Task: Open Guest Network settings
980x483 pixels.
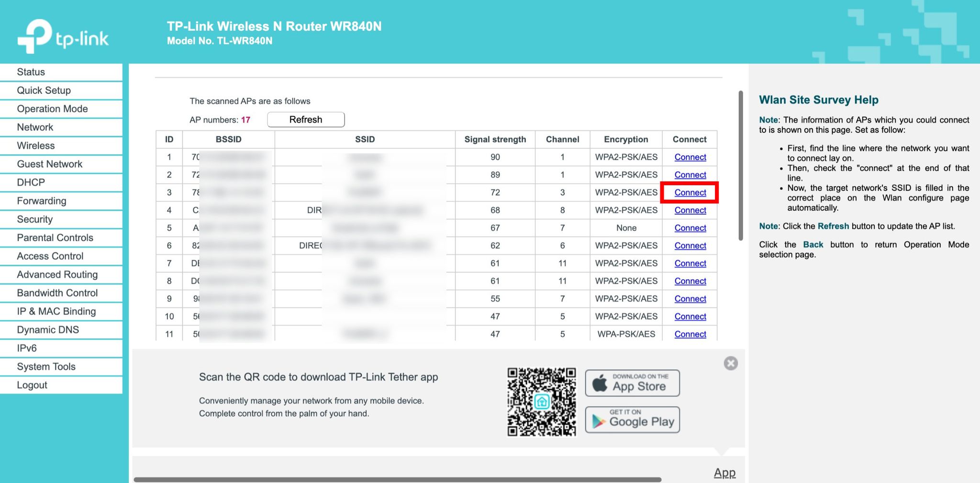Action: point(61,164)
